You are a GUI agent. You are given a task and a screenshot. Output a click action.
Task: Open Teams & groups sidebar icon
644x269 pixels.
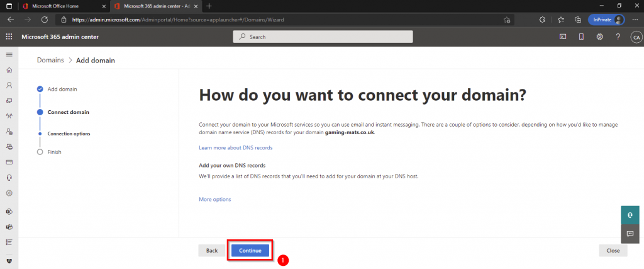point(9,116)
